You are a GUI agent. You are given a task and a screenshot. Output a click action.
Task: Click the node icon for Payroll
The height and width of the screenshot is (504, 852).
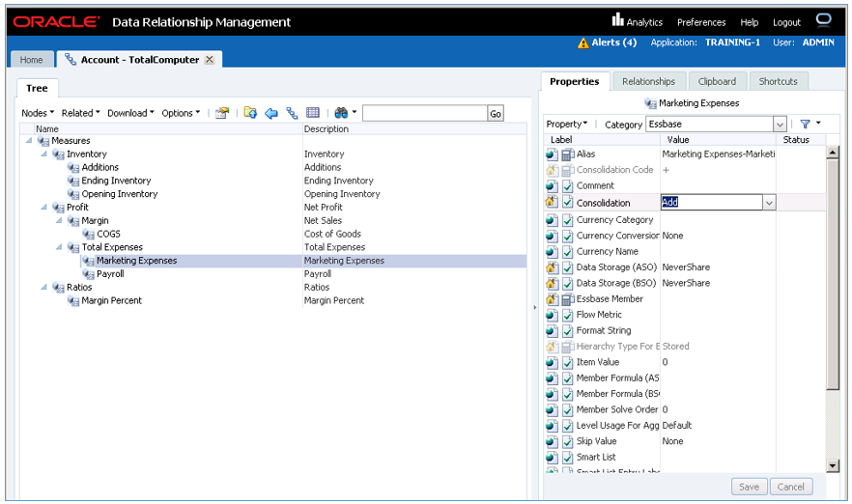pos(89,274)
